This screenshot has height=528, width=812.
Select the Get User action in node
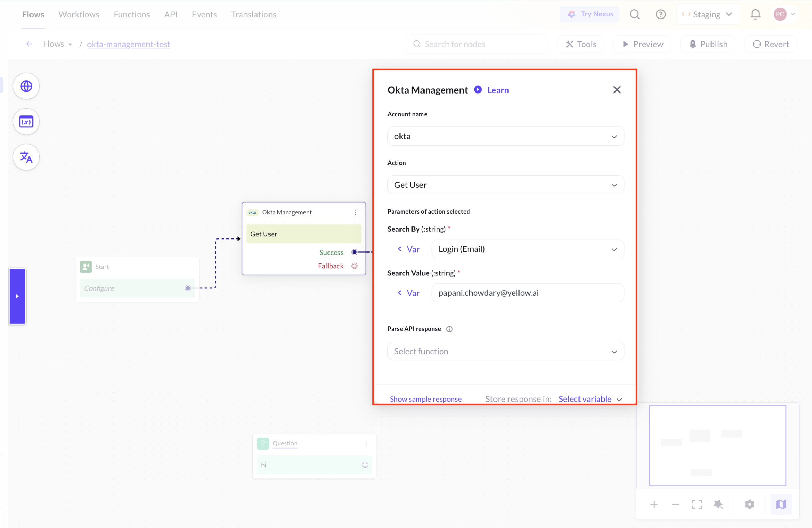304,234
